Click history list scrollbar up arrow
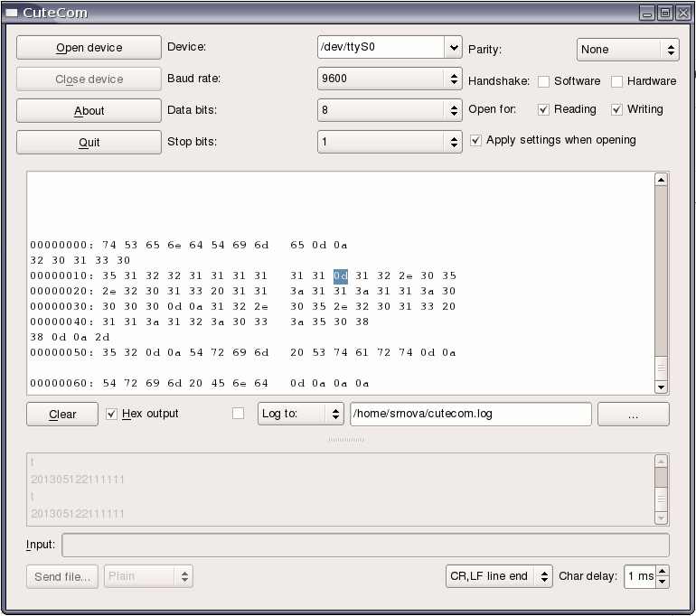The width and height of the screenshot is (696, 616). point(661,462)
